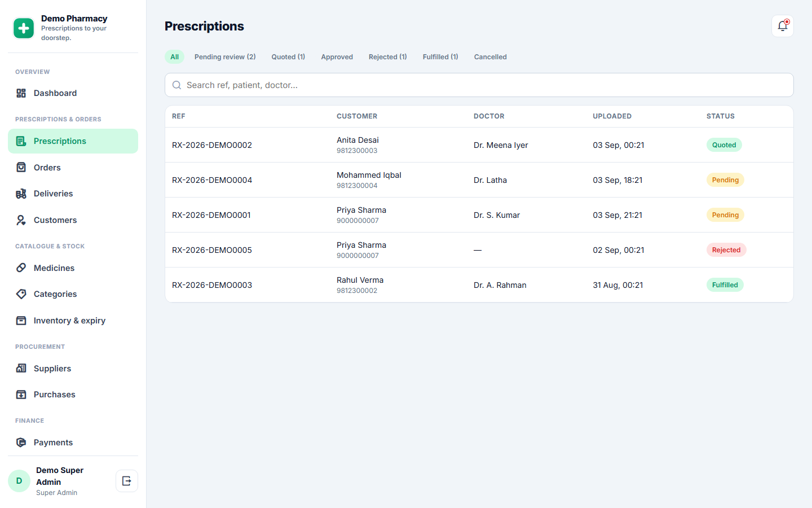Open Orders from the sidebar
812x508 pixels.
[73, 168]
